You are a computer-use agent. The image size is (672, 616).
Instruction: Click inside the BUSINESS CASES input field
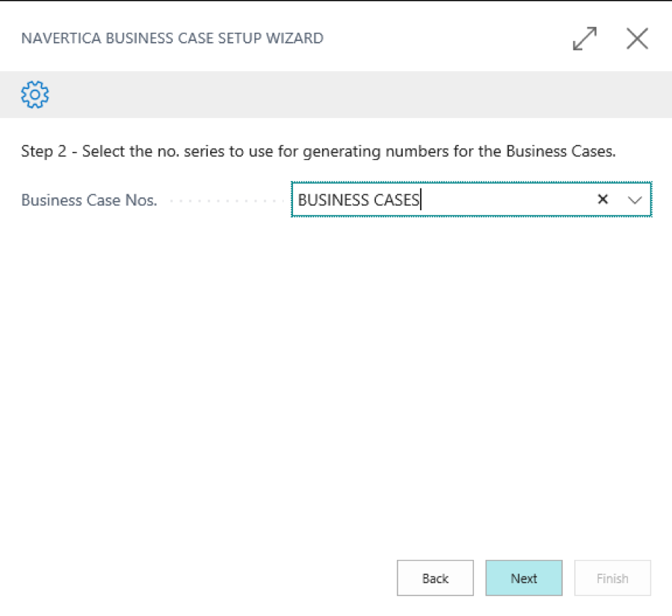tap(442, 200)
